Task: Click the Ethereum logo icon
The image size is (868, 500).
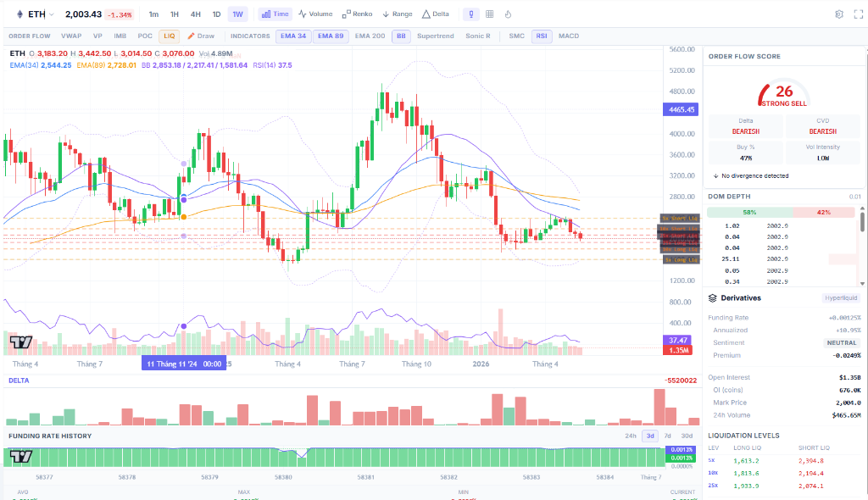Action: coord(20,14)
